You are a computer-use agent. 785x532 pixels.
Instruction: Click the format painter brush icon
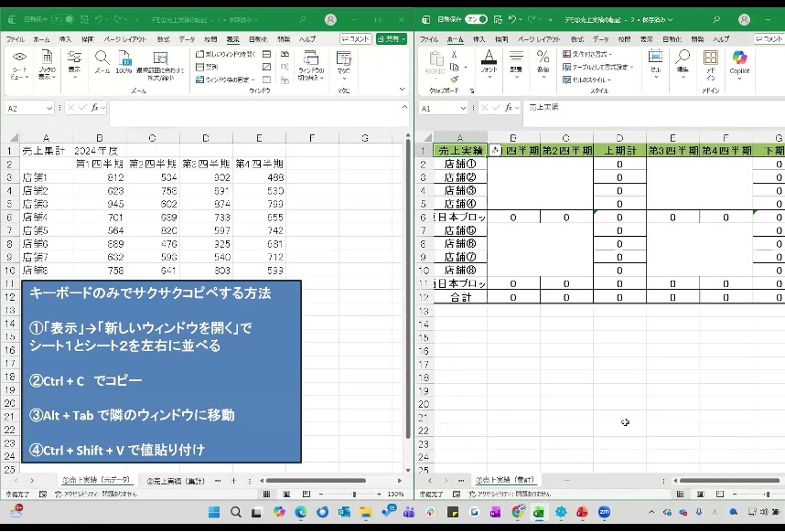click(x=454, y=80)
